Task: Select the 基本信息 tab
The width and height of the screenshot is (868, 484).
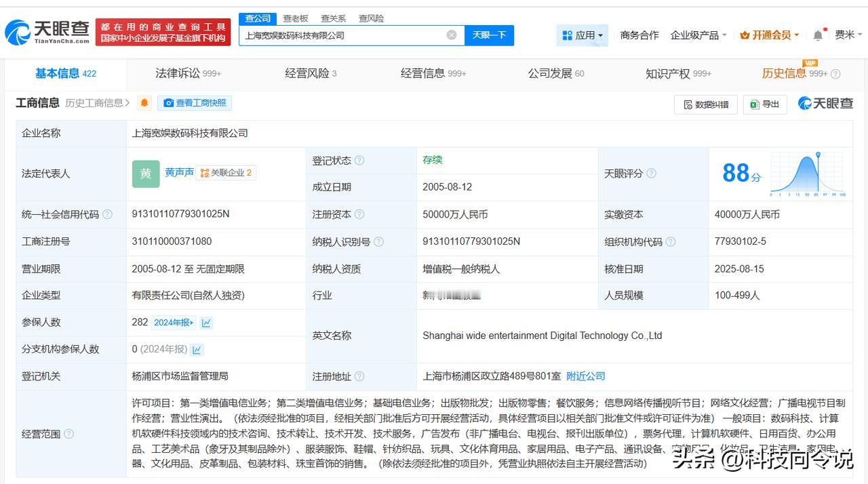Action: pyautogui.click(x=66, y=73)
